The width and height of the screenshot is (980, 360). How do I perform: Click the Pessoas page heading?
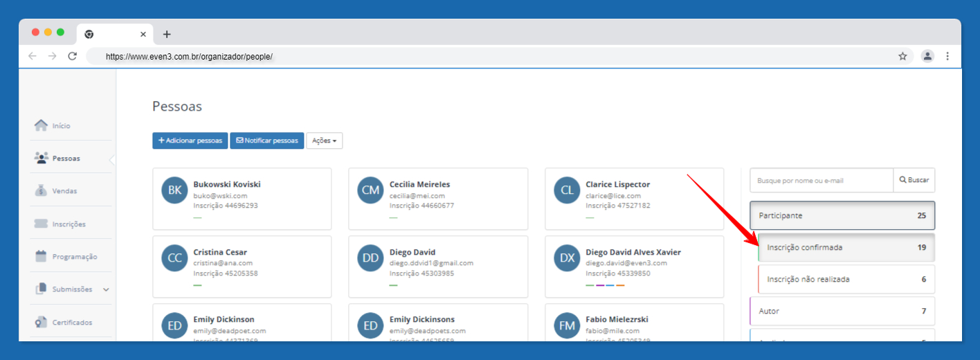[x=177, y=107]
